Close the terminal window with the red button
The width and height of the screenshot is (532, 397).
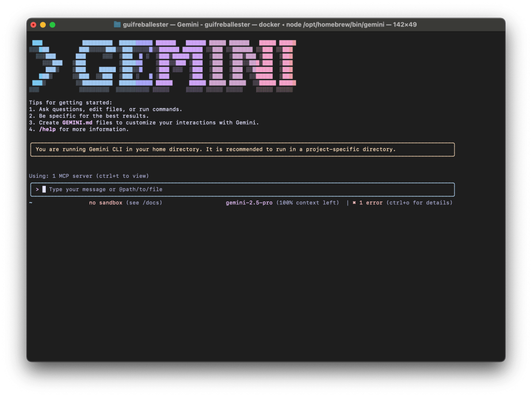click(34, 24)
